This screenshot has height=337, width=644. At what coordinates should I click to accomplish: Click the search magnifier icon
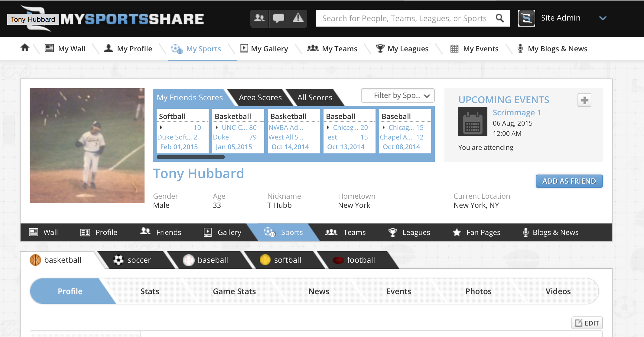[x=499, y=18]
